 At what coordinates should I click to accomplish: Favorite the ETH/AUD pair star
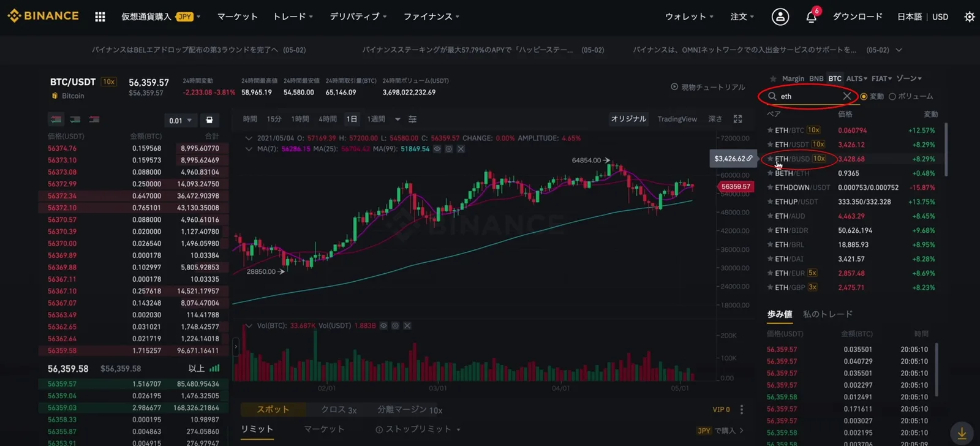pyautogui.click(x=770, y=216)
